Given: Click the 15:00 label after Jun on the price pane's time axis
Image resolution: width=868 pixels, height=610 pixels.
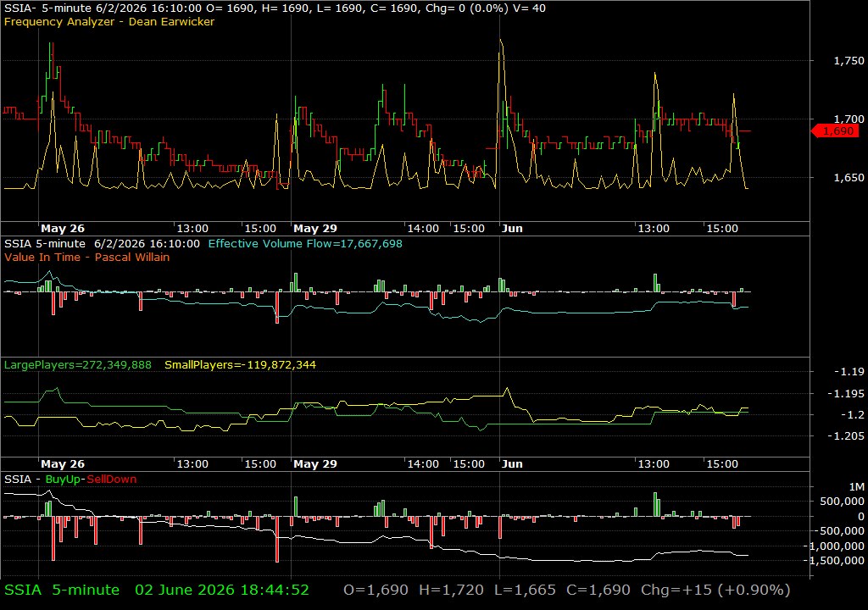Looking at the screenshot, I should (722, 229).
